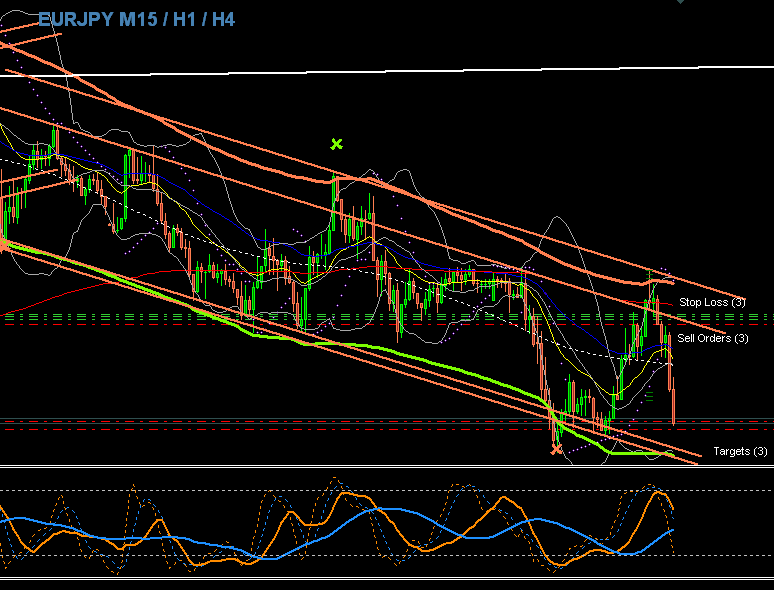Select the "Sell Orders (3)" label
Screen dimensions: 774x590
click(713, 338)
